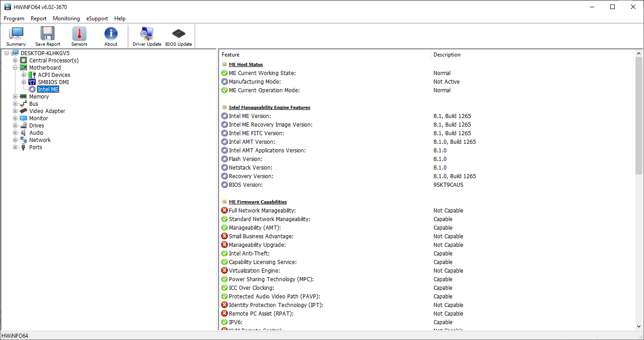This screenshot has width=644, height=340.
Task: Click the scrollbar down arrow
Action: coord(639,326)
